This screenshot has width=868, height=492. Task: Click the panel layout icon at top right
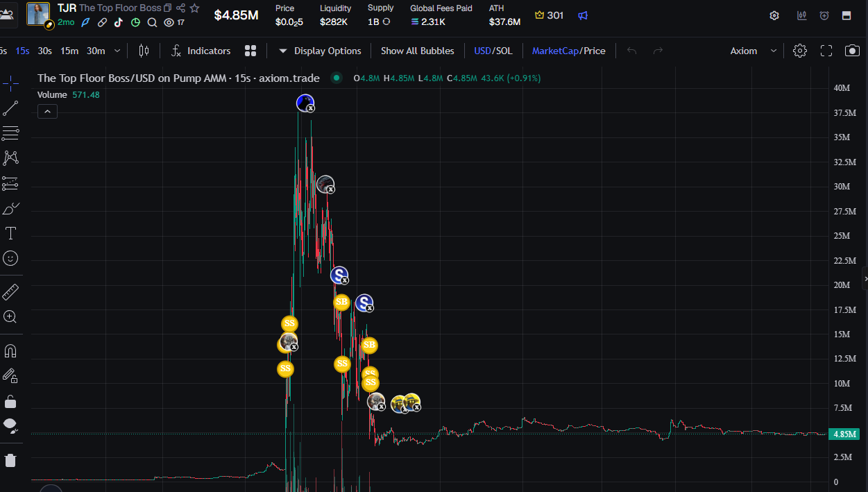[x=846, y=15]
